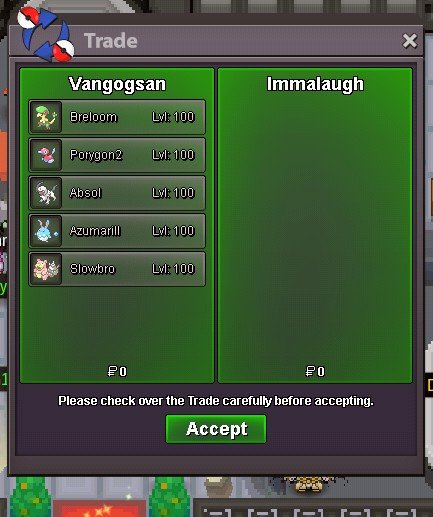
Task: Click the Trade window title text
Action: pyautogui.click(x=111, y=41)
